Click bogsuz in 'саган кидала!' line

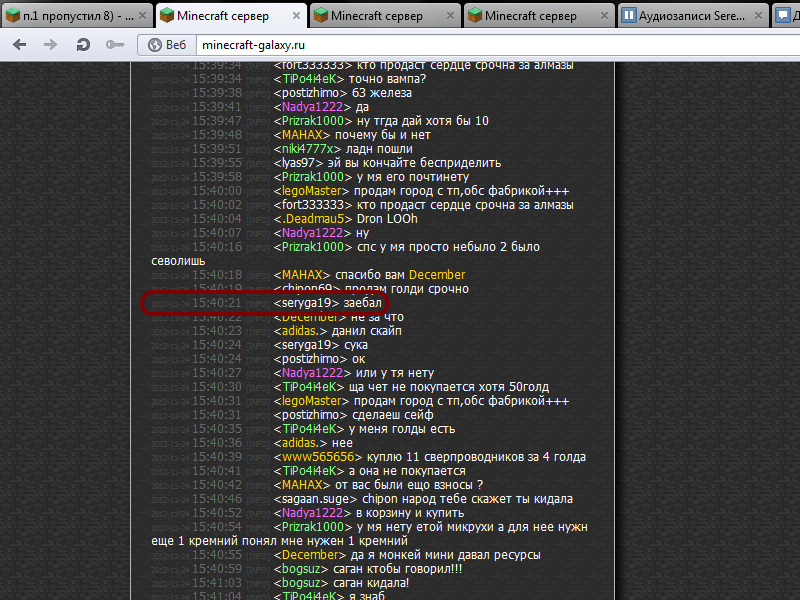[x=301, y=583]
